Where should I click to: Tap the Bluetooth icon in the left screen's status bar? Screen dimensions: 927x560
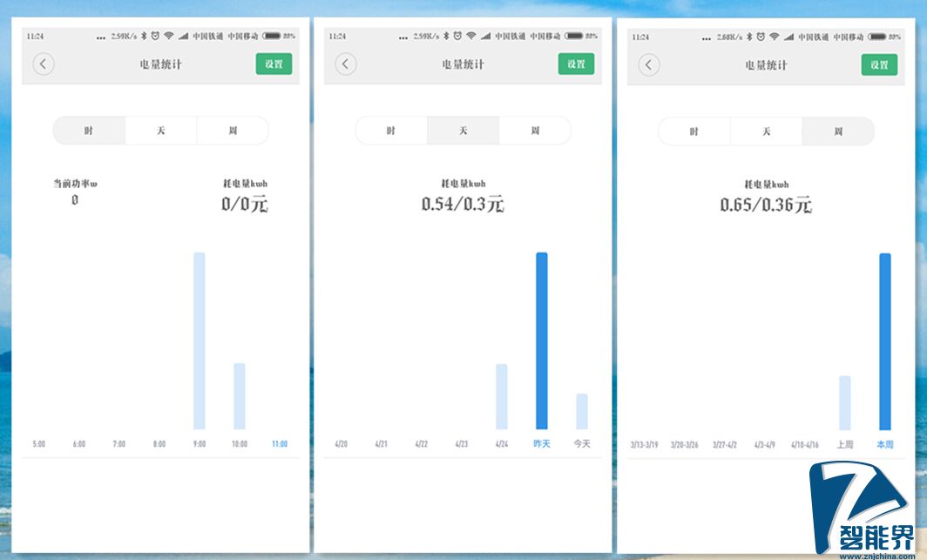142,37
